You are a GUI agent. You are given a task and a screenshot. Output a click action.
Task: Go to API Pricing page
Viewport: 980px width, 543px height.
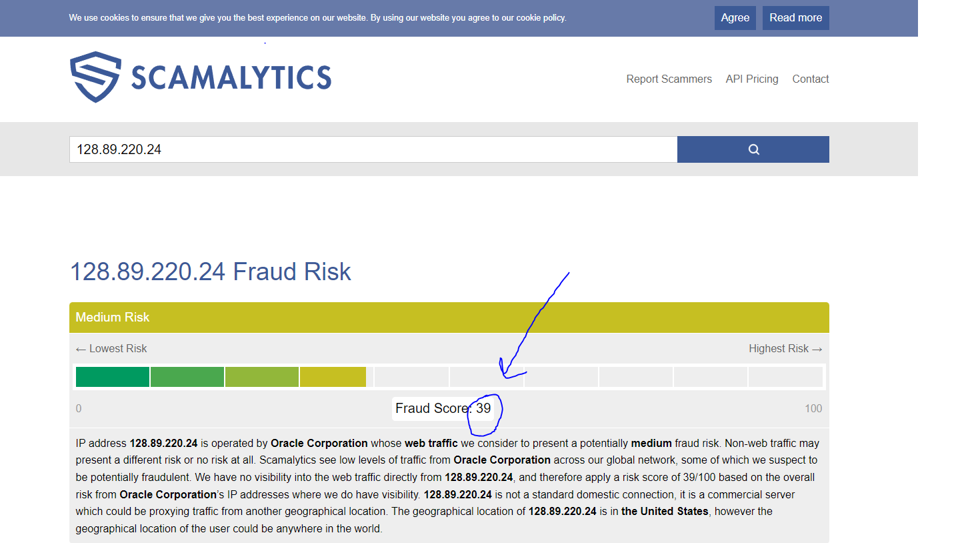[x=751, y=79]
